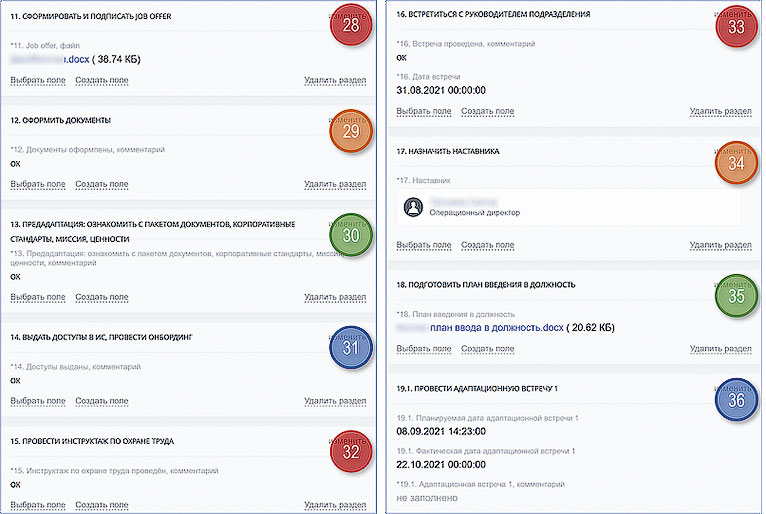The image size is (766, 514).
Task: Click 'Создать поле' in section 13 Предадаптация
Action: (102, 297)
